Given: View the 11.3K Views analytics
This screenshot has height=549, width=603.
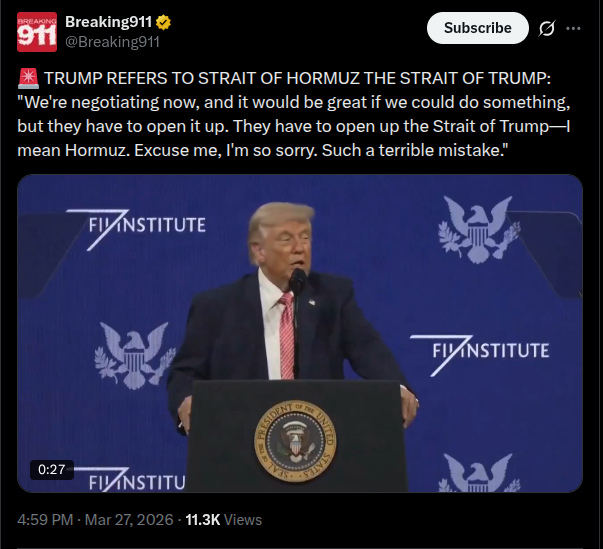Looking at the screenshot, I should [223, 520].
